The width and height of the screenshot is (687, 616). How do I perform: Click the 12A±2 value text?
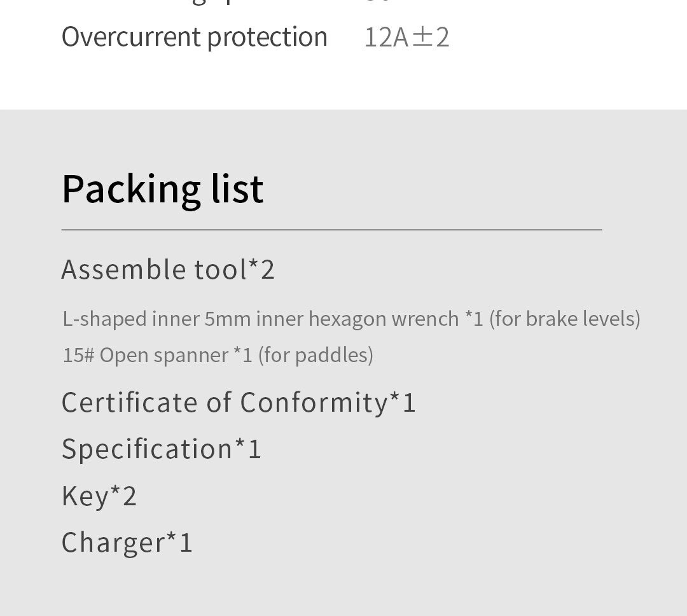[406, 38]
